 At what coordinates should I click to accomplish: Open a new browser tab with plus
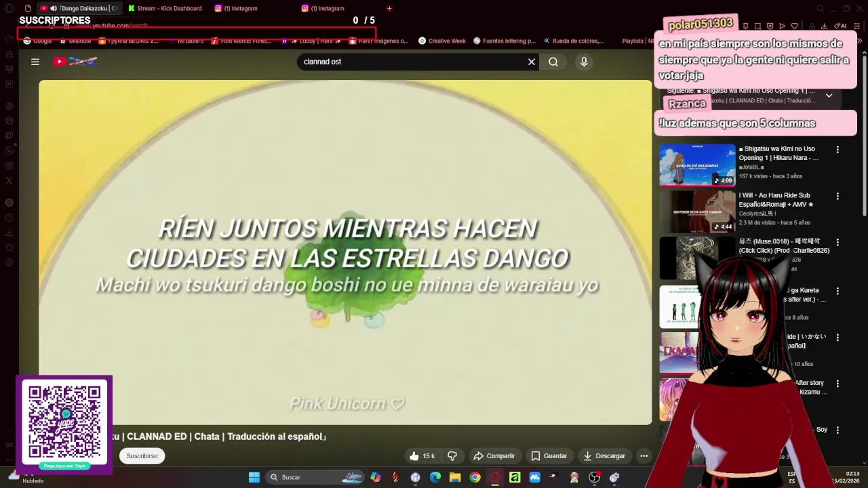tap(389, 8)
